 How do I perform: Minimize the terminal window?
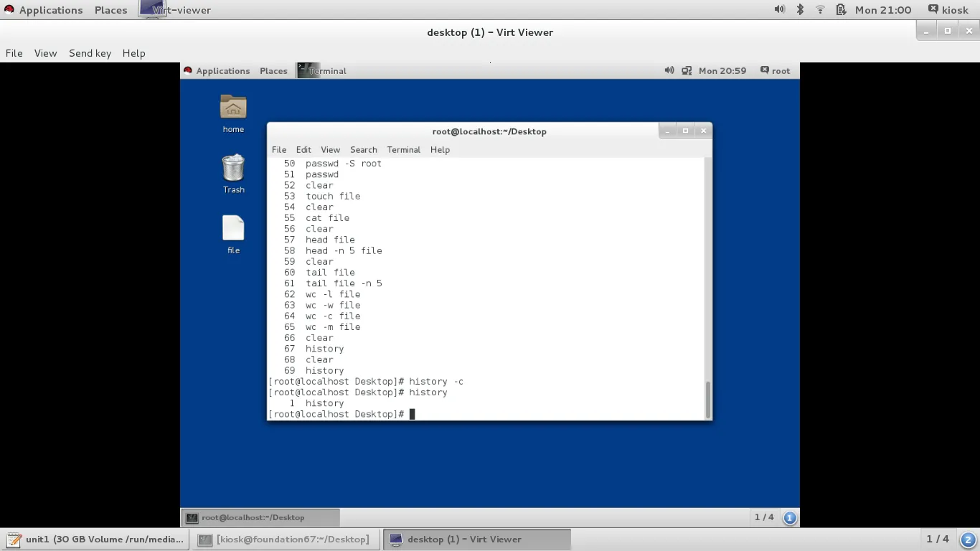[667, 131]
